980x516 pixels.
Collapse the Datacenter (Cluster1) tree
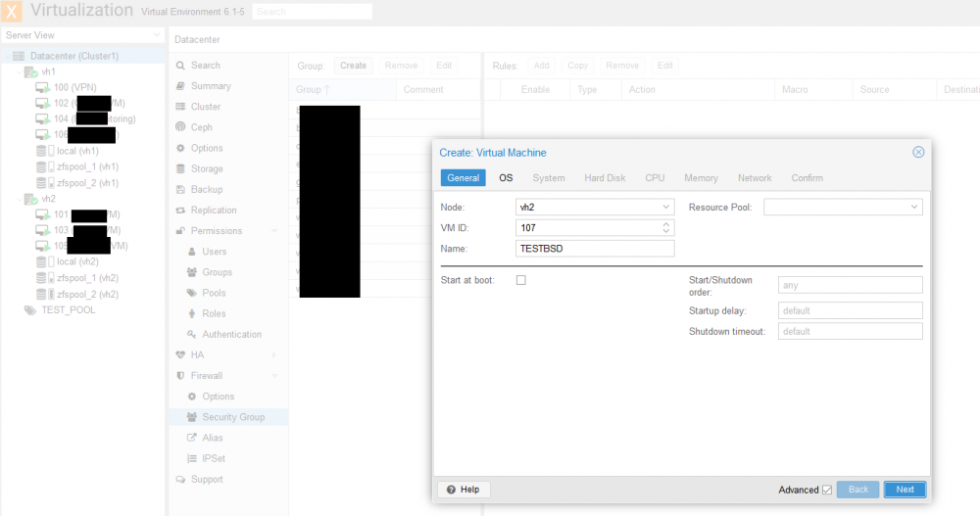click(x=8, y=56)
